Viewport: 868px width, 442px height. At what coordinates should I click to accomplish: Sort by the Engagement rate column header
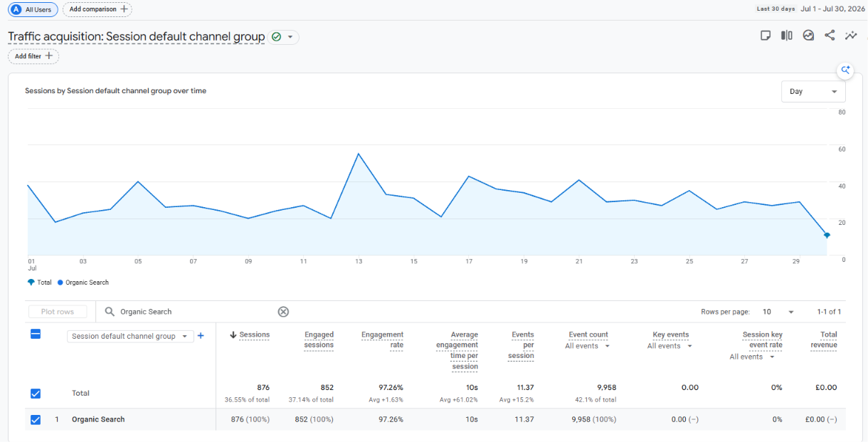(382, 340)
